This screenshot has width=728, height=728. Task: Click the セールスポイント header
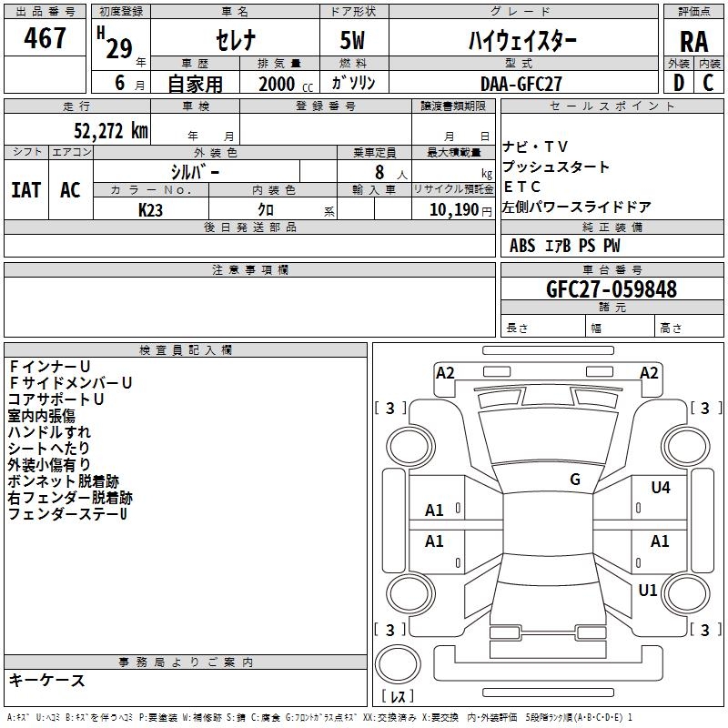click(612, 106)
